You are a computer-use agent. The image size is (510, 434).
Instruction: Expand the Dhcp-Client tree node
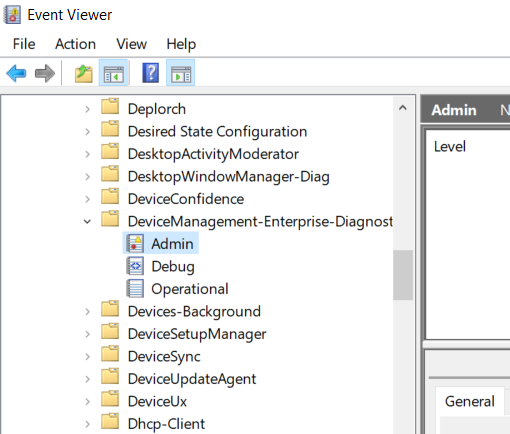87,424
